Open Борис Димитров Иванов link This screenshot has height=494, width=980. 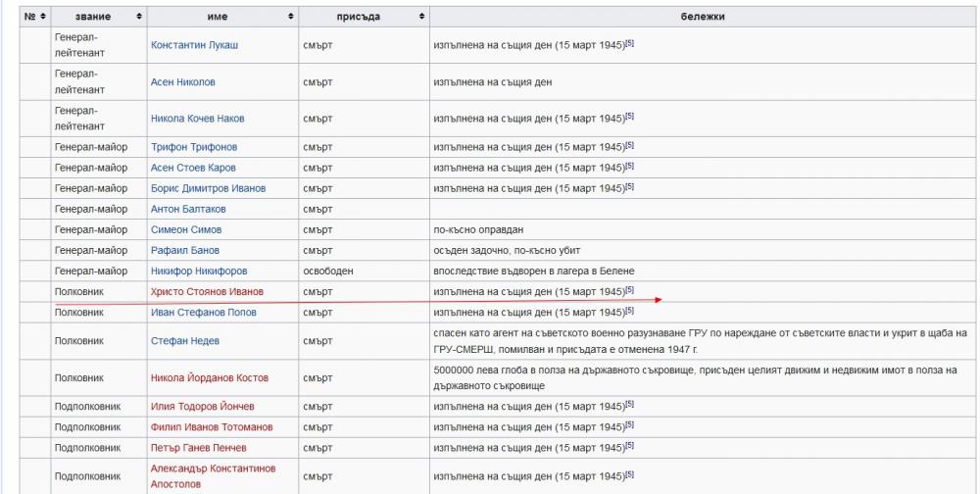(x=208, y=189)
